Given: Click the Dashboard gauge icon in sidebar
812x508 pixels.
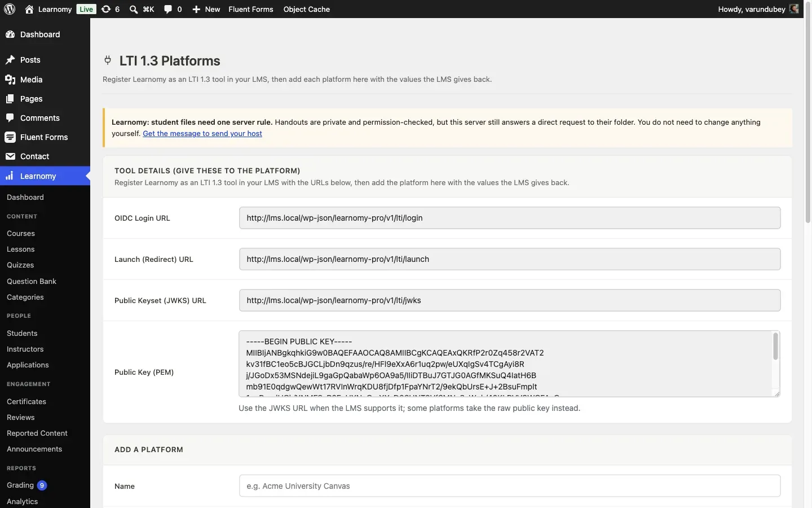Looking at the screenshot, I should click(10, 34).
